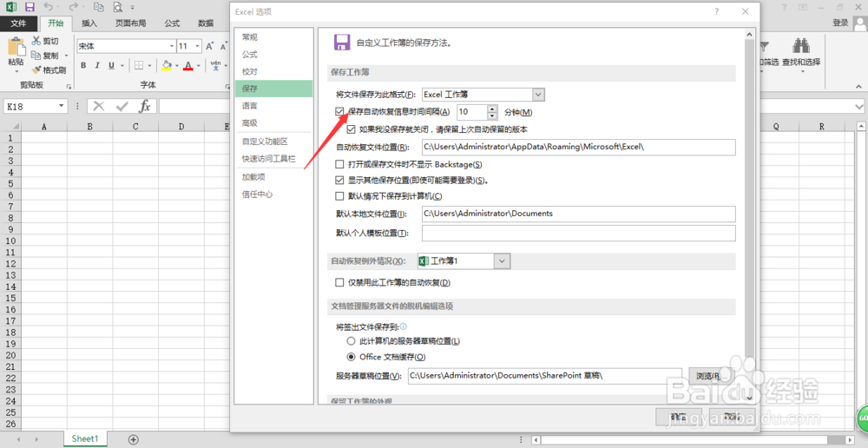
Task: Click the cell borders icon
Action: (x=139, y=65)
